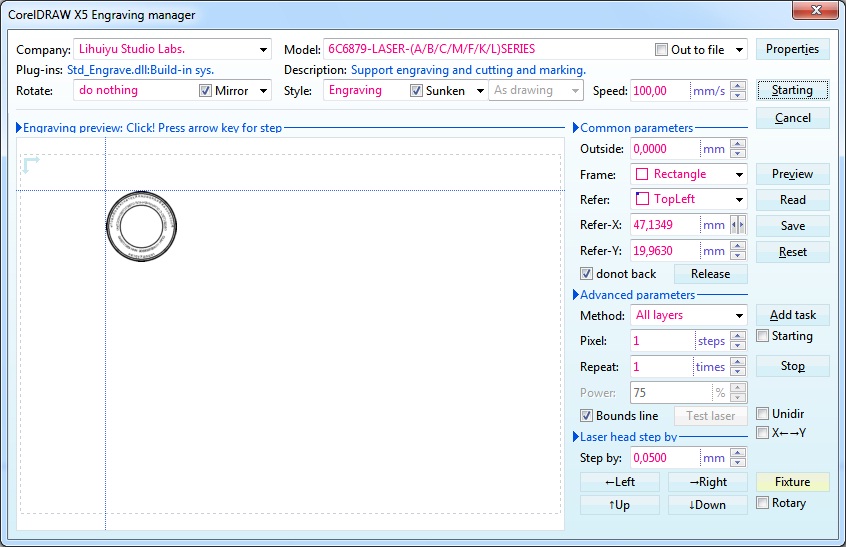Viewport: 846px width, 547px height.
Task: Open the machine Properties button
Action: point(792,49)
